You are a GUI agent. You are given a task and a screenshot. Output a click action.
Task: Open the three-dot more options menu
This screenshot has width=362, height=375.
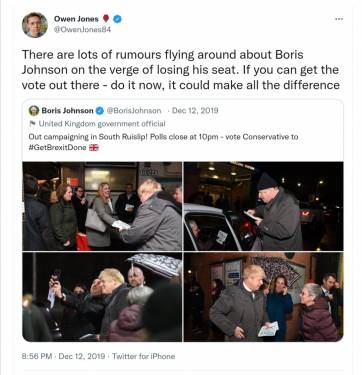tap(339, 19)
